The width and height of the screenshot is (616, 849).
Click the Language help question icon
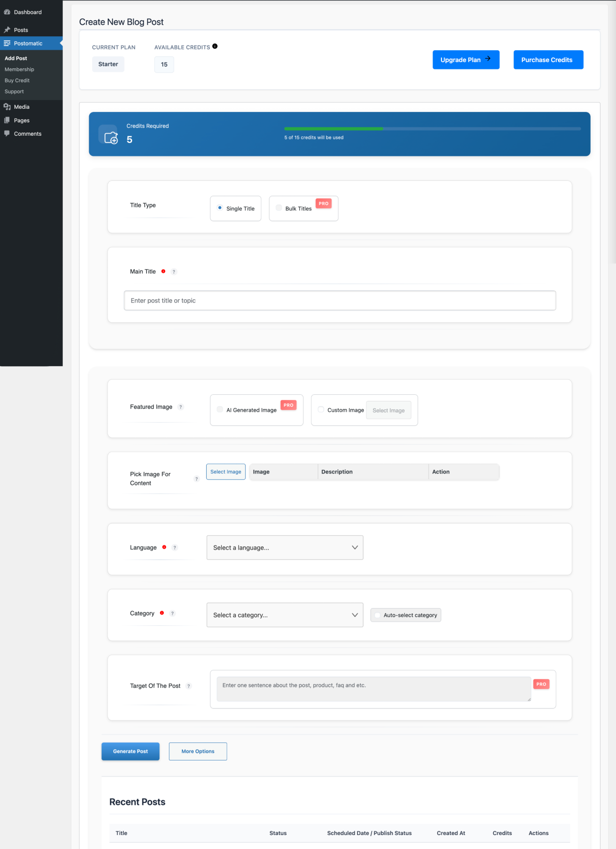(x=175, y=548)
